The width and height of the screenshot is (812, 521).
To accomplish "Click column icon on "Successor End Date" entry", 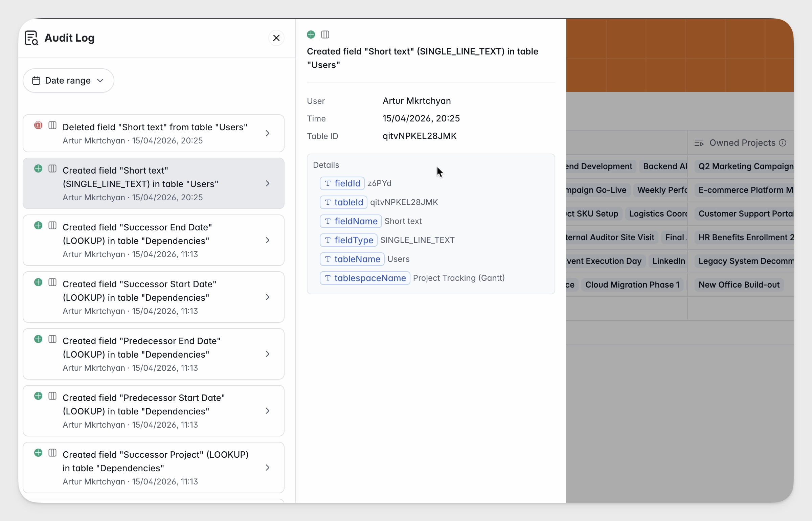I will pyautogui.click(x=52, y=225).
